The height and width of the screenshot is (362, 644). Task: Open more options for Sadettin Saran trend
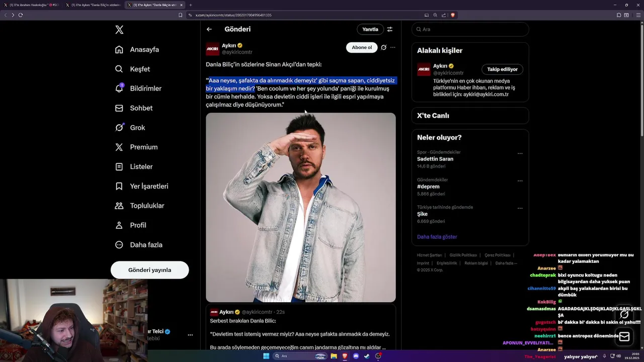point(520,153)
